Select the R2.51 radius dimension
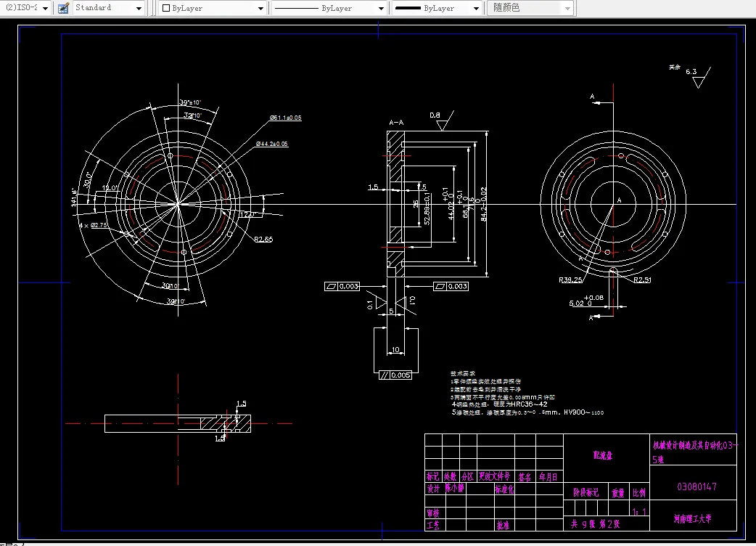The width and height of the screenshot is (756, 546). 642,280
